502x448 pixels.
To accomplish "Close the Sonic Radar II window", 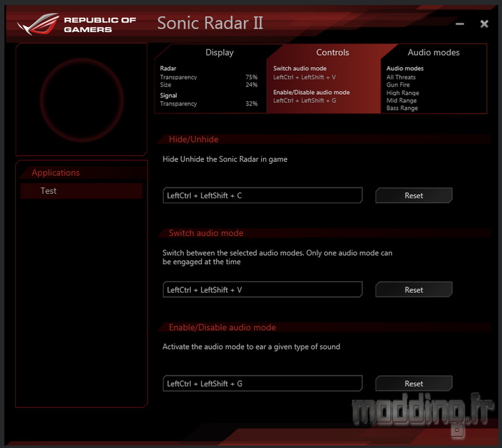I will pos(484,24).
